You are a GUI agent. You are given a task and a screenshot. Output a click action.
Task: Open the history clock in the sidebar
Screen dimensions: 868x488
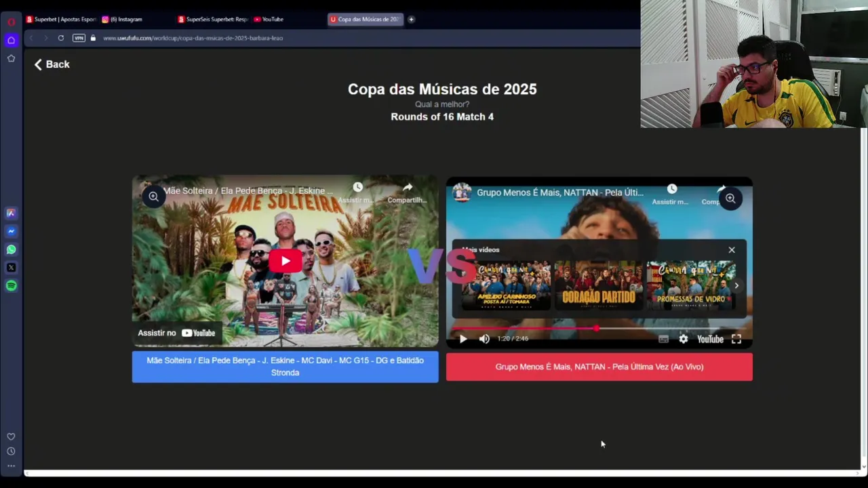(11, 451)
